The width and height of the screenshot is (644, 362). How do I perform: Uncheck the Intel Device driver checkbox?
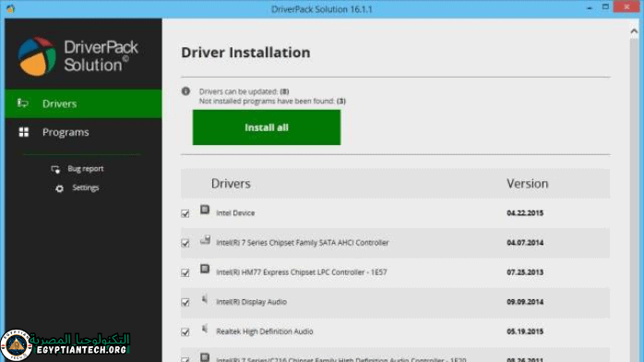click(185, 213)
